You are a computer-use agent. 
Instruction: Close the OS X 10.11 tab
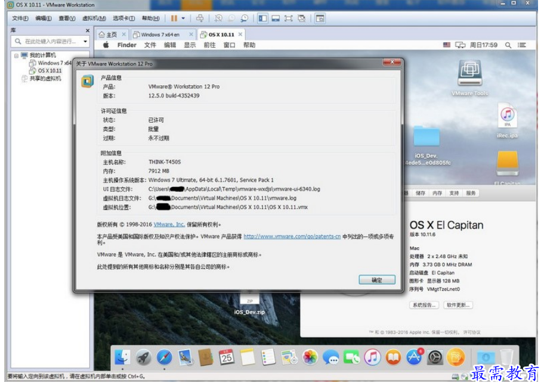click(240, 35)
